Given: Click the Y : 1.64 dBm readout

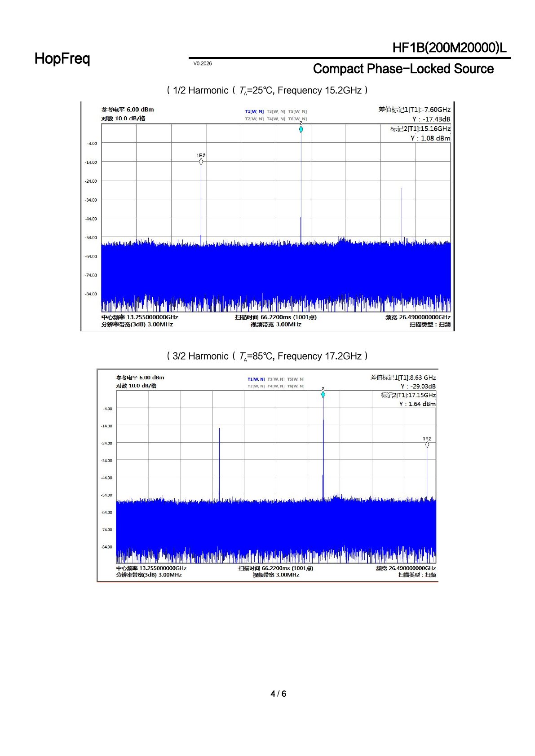Looking at the screenshot, I should 417,404.
